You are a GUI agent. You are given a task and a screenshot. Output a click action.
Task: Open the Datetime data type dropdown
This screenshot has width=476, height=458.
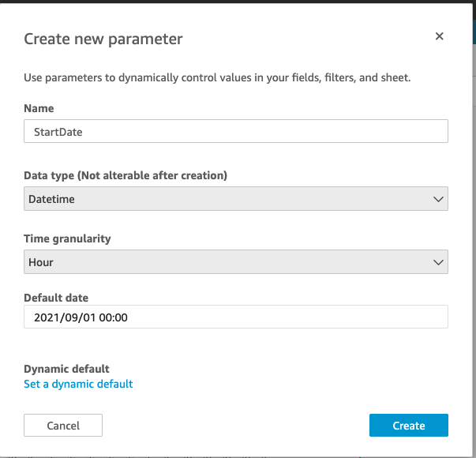pyautogui.click(x=236, y=199)
